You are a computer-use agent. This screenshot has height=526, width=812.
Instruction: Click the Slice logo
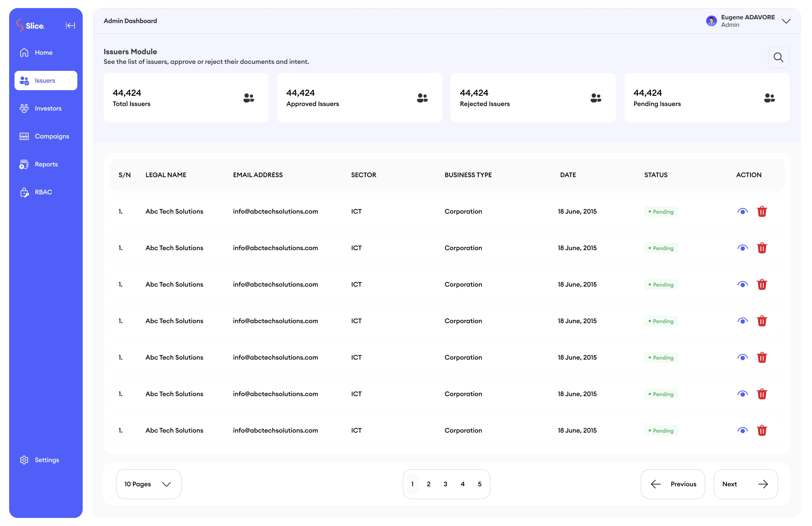pos(30,25)
